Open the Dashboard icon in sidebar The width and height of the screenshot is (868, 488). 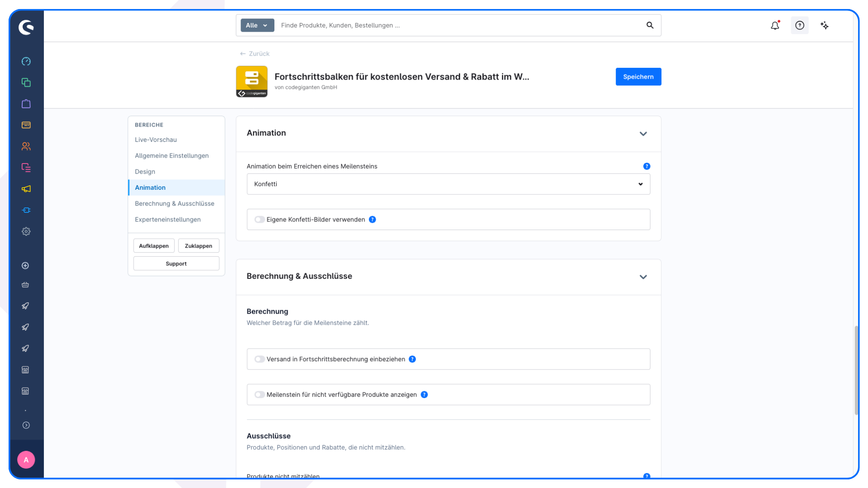26,61
